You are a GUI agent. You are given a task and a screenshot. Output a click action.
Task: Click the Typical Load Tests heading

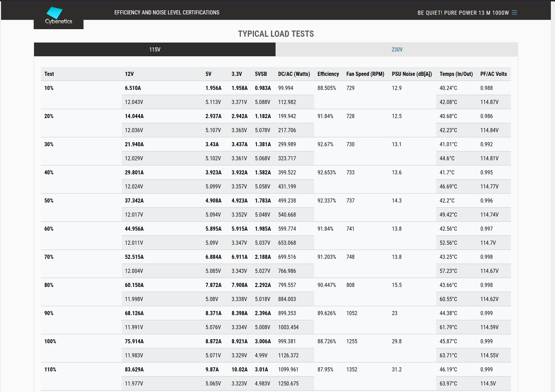tap(276, 34)
